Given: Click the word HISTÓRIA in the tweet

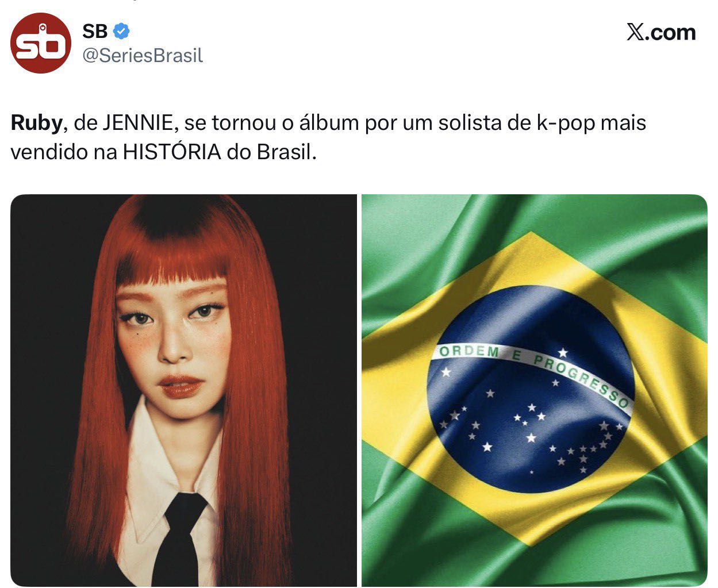Looking at the screenshot, I should tap(172, 152).
